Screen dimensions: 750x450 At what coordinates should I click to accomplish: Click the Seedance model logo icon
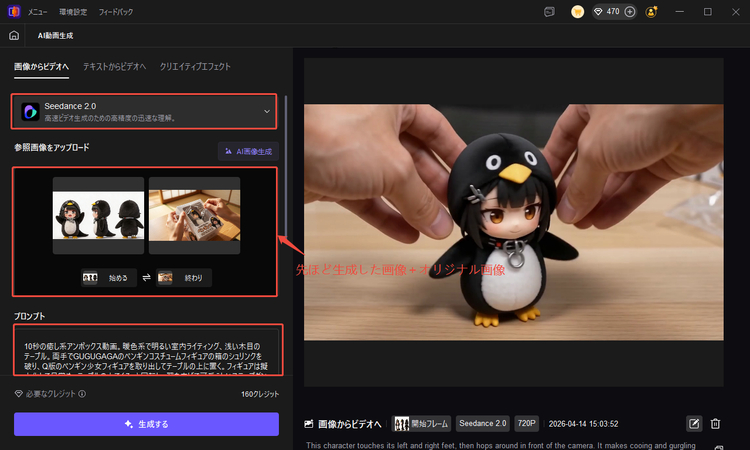coord(30,111)
